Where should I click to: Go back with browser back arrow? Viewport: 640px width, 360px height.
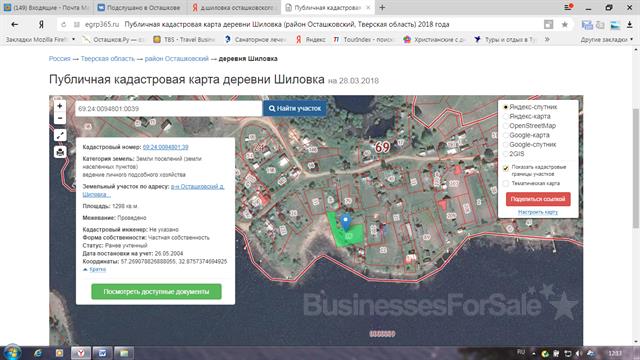point(15,24)
